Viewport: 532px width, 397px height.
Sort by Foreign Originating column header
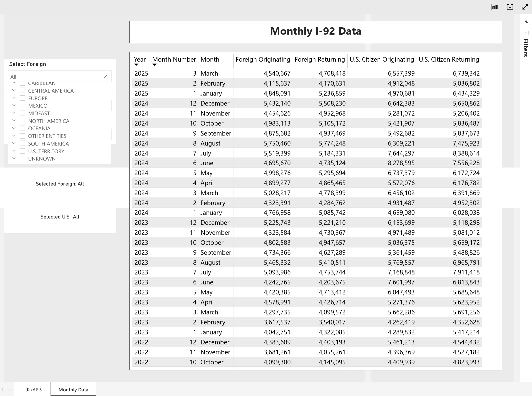pos(263,59)
